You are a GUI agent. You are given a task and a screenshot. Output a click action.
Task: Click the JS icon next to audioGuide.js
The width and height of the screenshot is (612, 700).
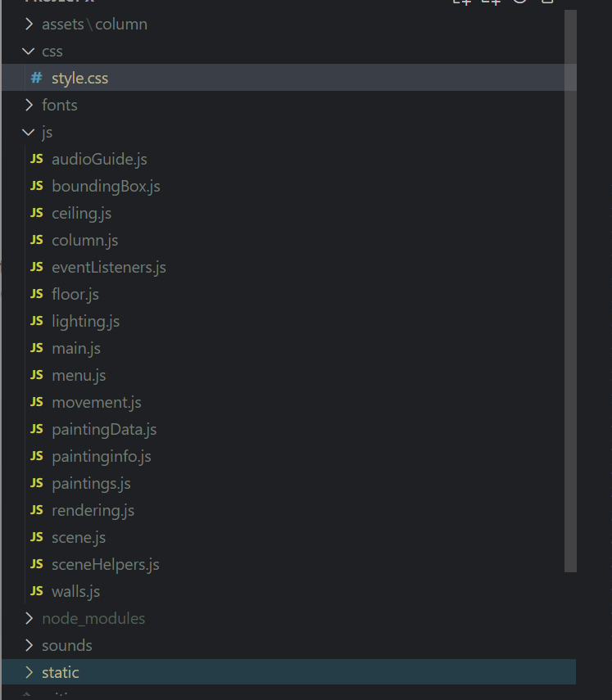[x=37, y=158]
